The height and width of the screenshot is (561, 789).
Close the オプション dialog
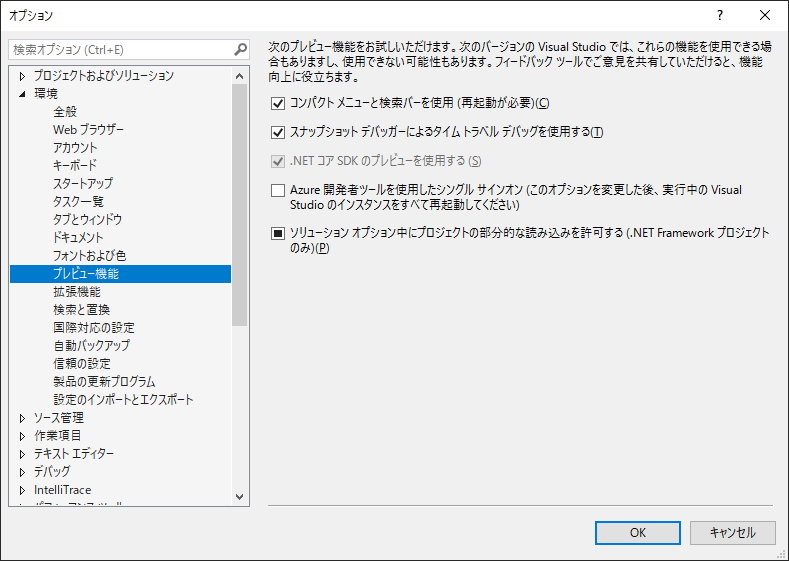[x=765, y=15]
